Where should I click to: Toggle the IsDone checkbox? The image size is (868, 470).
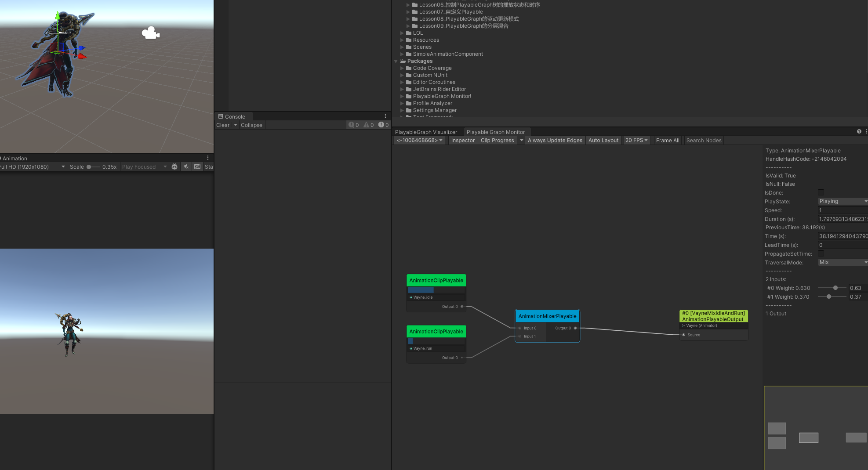pyautogui.click(x=821, y=193)
